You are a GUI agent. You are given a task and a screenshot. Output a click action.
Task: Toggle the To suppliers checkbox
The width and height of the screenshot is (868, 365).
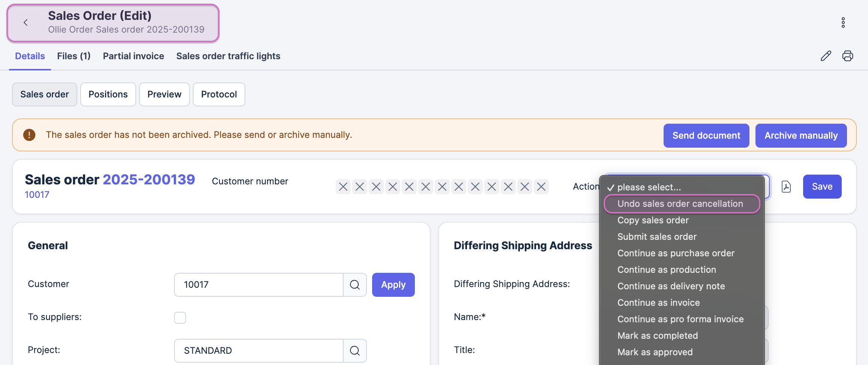pyautogui.click(x=180, y=318)
